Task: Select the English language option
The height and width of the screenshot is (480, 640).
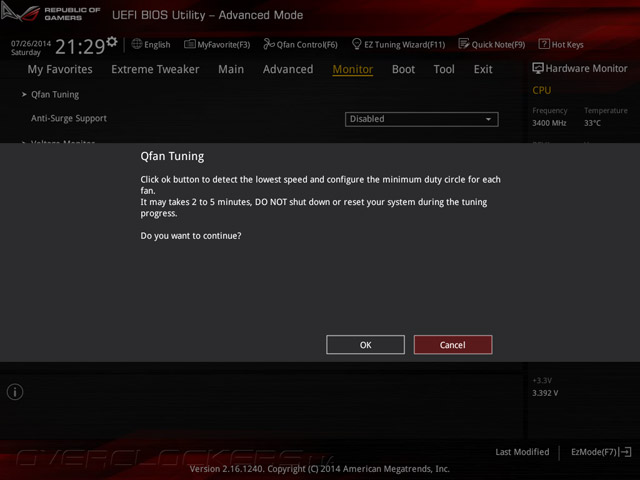Action: [157, 44]
